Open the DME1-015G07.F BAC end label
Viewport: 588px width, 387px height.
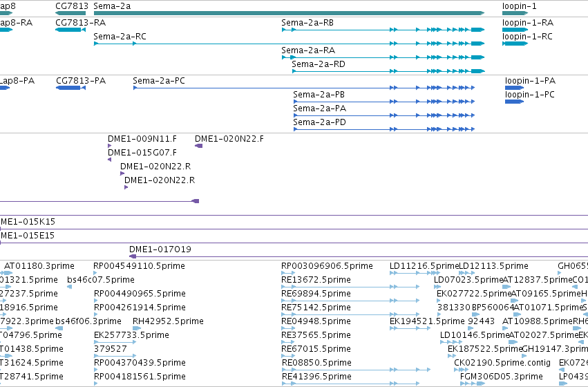142,153
